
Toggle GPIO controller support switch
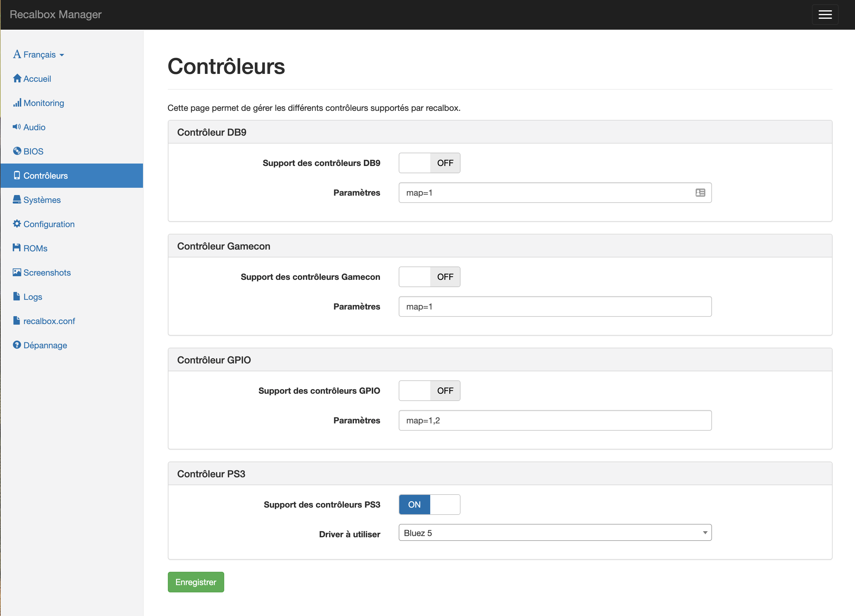[429, 391]
